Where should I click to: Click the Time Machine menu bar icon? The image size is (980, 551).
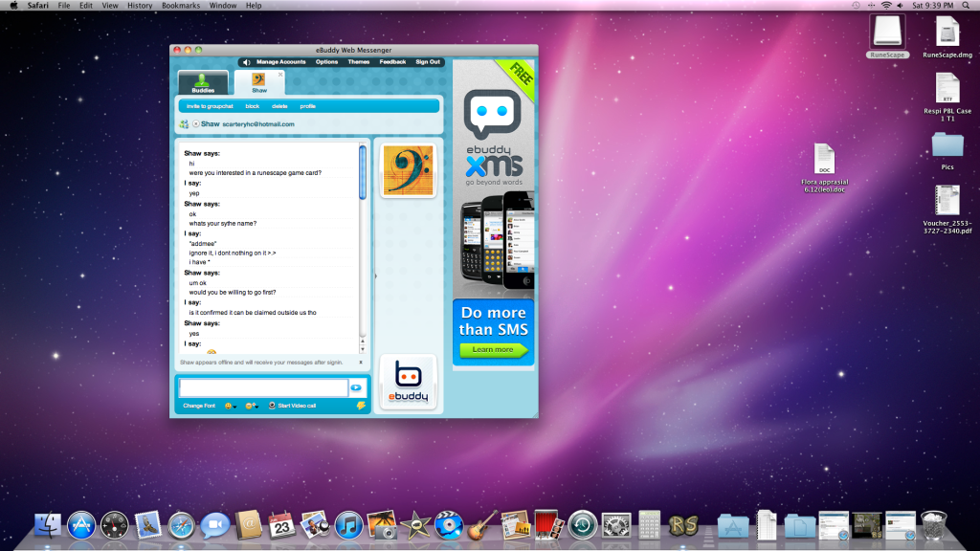(x=857, y=5)
